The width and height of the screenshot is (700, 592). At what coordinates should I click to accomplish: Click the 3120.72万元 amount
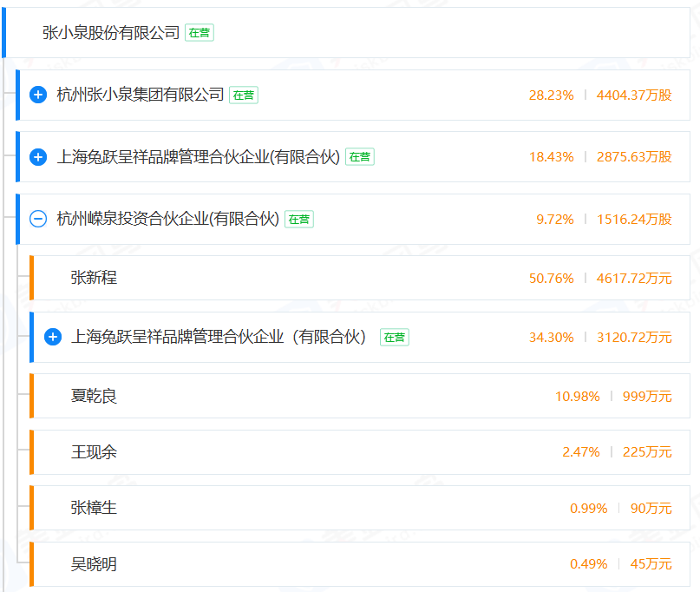634,338
